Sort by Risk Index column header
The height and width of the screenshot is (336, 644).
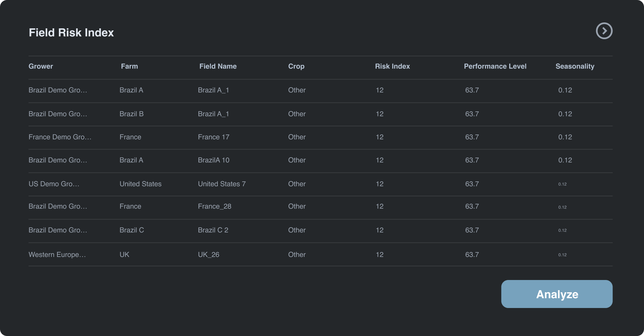click(x=392, y=66)
